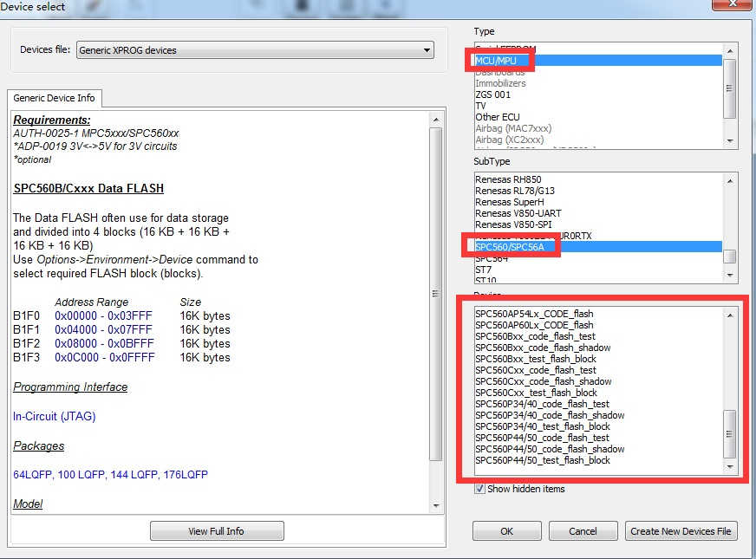
Task: Toggle the Show hidden items checkbox
Action: [x=479, y=489]
